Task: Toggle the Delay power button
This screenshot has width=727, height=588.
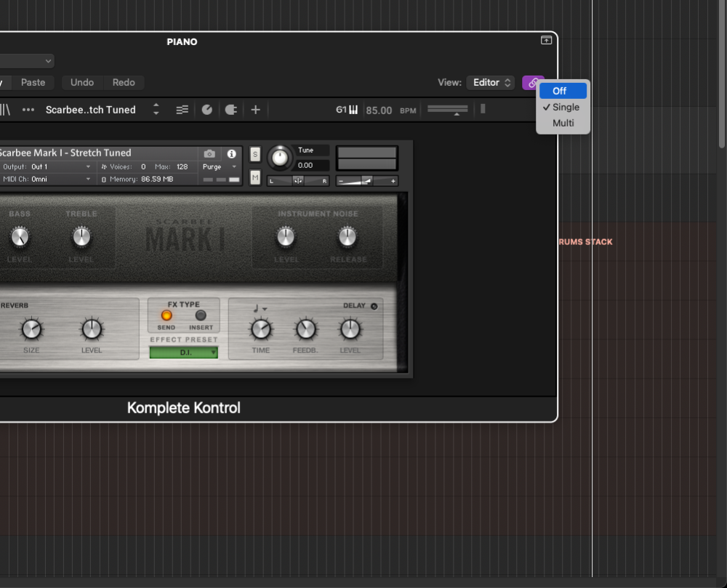Action: [374, 306]
